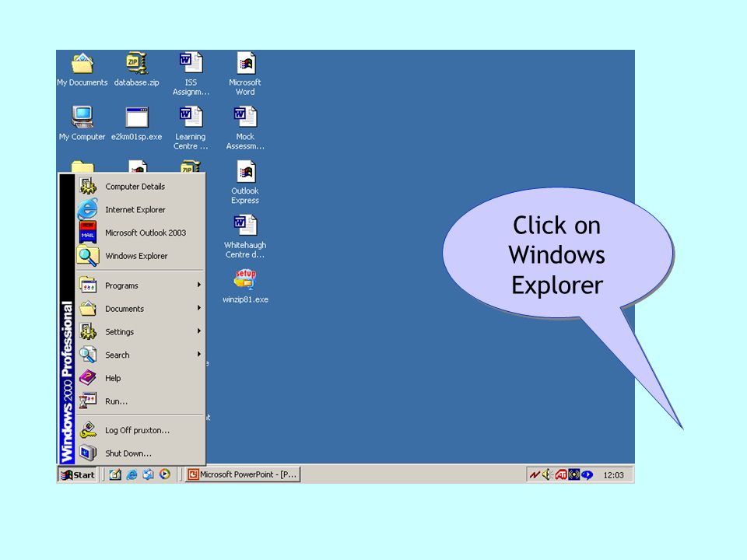Click the Search magnifier icon in menu

point(88,355)
